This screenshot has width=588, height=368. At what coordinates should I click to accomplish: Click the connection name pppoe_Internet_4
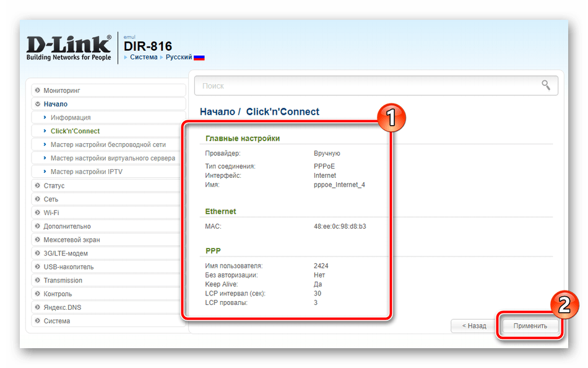coord(339,185)
